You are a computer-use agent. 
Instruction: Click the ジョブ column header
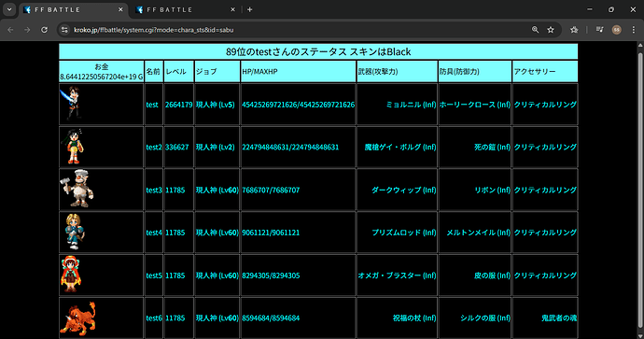click(217, 72)
